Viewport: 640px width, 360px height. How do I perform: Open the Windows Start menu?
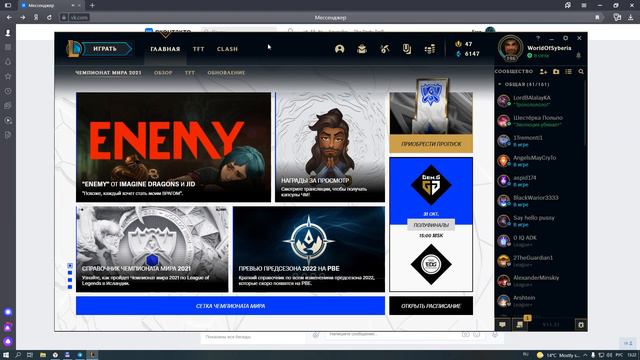click(x=6, y=355)
